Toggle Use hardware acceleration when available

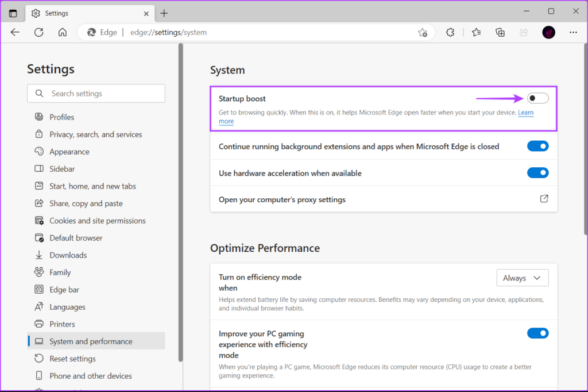click(x=537, y=172)
